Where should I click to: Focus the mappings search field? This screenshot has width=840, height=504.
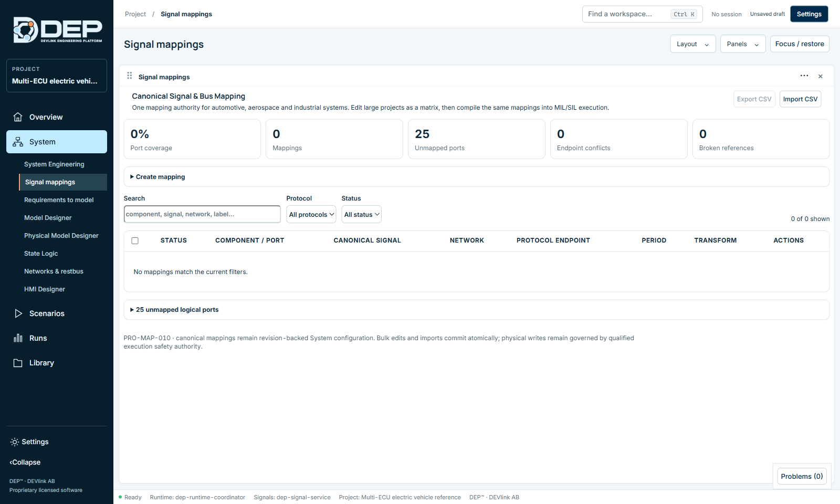click(x=202, y=214)
